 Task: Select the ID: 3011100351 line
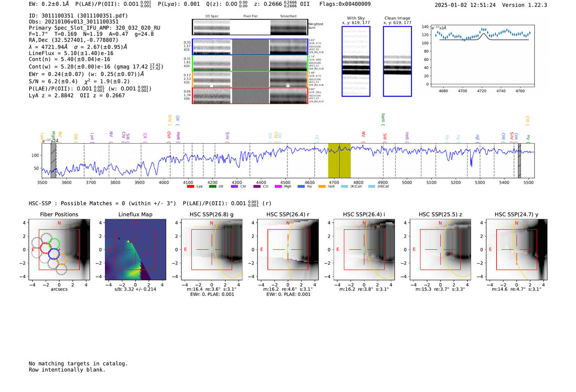(78, 16)
